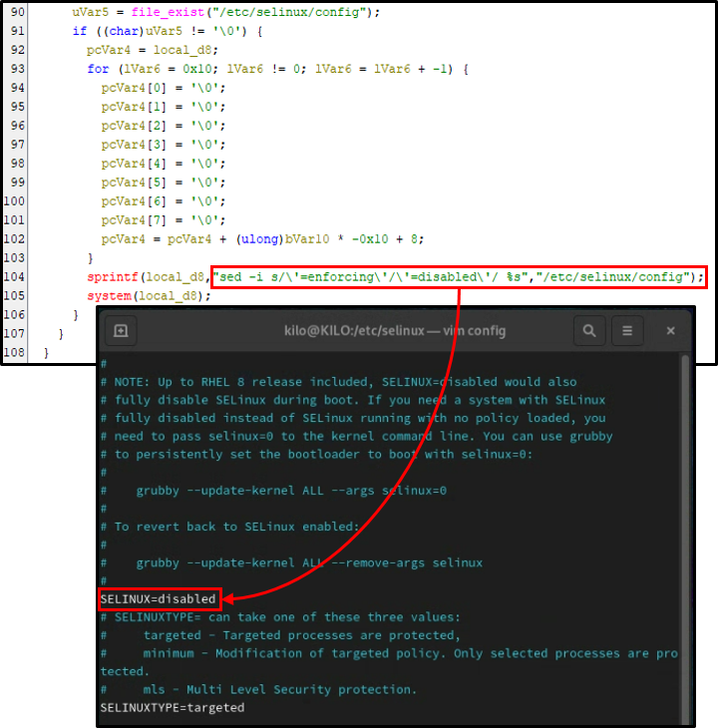
Task: Click the SELINUXTYPE=targeted line
Action: pyautogui.click(x=173, y=708)
